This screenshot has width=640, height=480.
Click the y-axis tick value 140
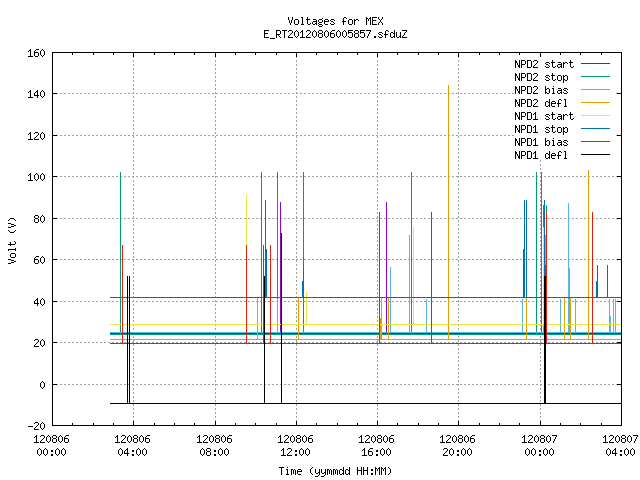(36, 94)
